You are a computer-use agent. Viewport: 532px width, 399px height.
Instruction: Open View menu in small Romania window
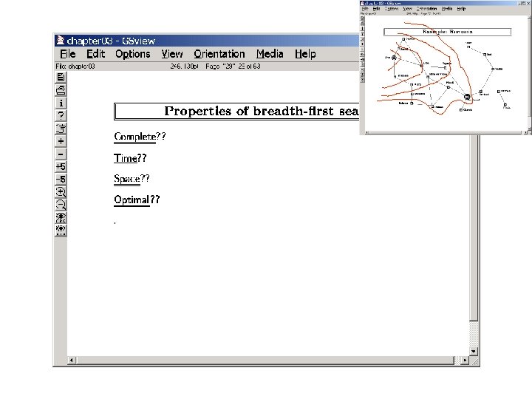point(407,9)
